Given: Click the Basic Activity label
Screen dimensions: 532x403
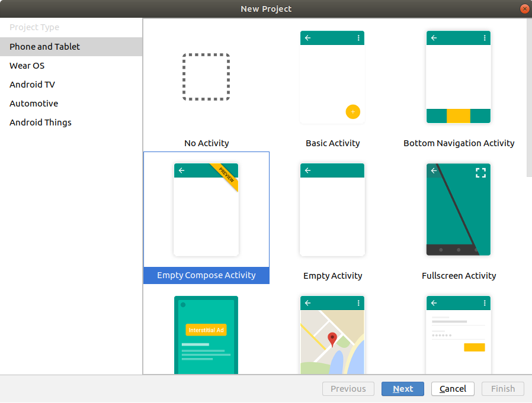Looking at the screenshot, I should (x=332, y=143).
